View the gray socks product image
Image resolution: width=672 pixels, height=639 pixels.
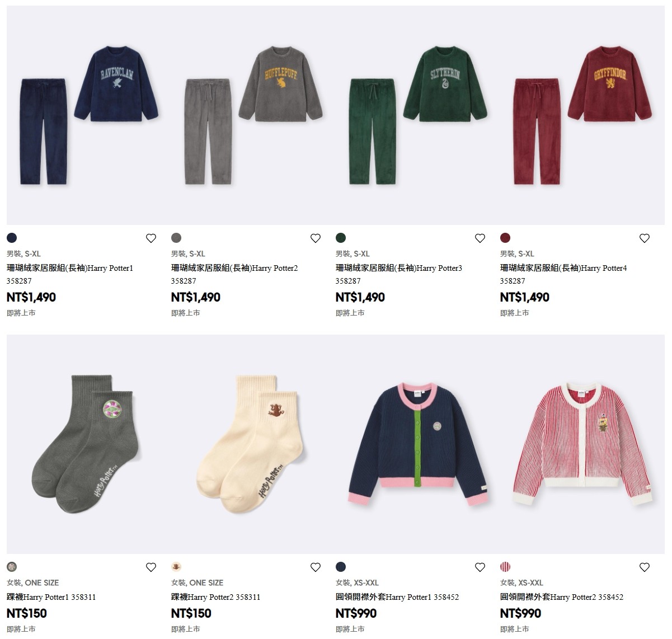click(89, 444)
